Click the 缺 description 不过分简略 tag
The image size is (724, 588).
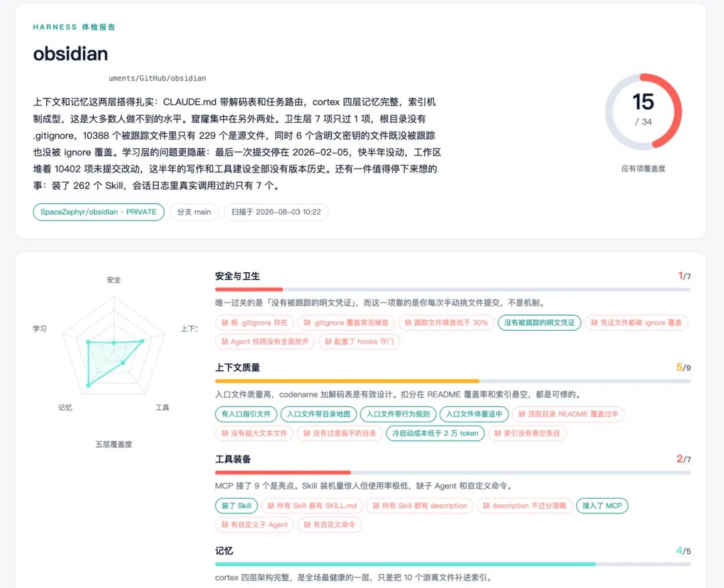[x=524, y=506]
